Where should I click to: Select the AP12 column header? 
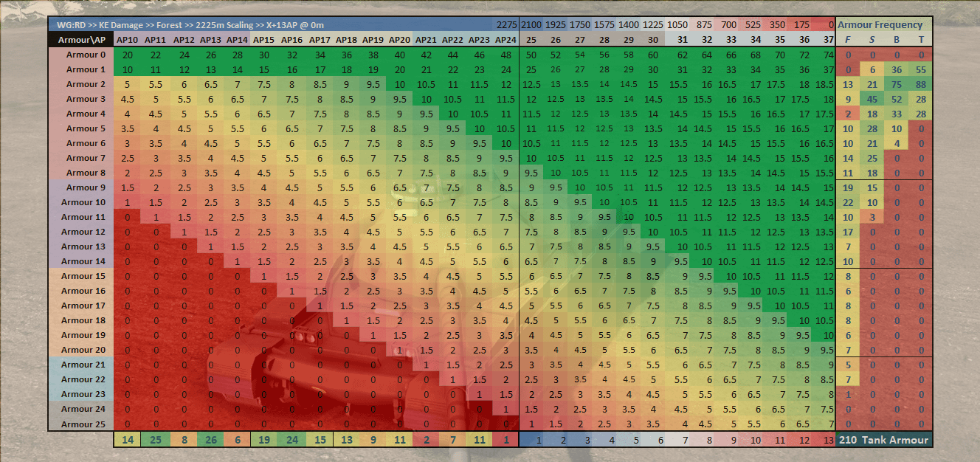tap(182, 39)
